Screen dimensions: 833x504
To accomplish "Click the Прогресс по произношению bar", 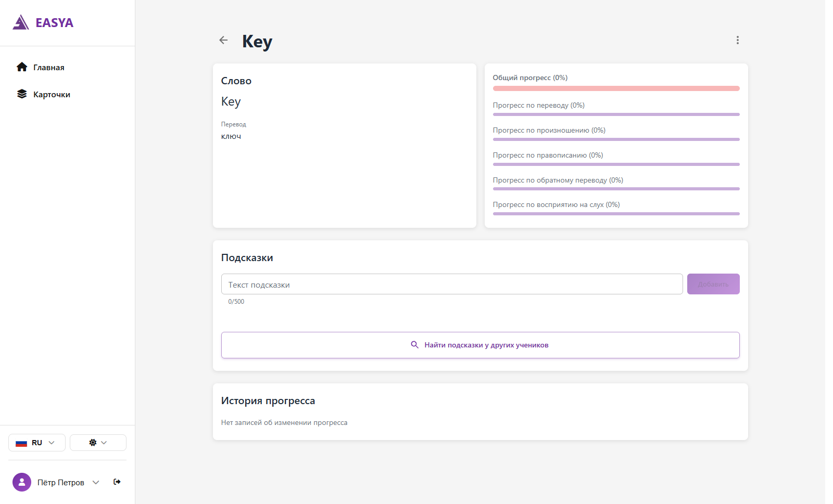I will pos(616,139).
